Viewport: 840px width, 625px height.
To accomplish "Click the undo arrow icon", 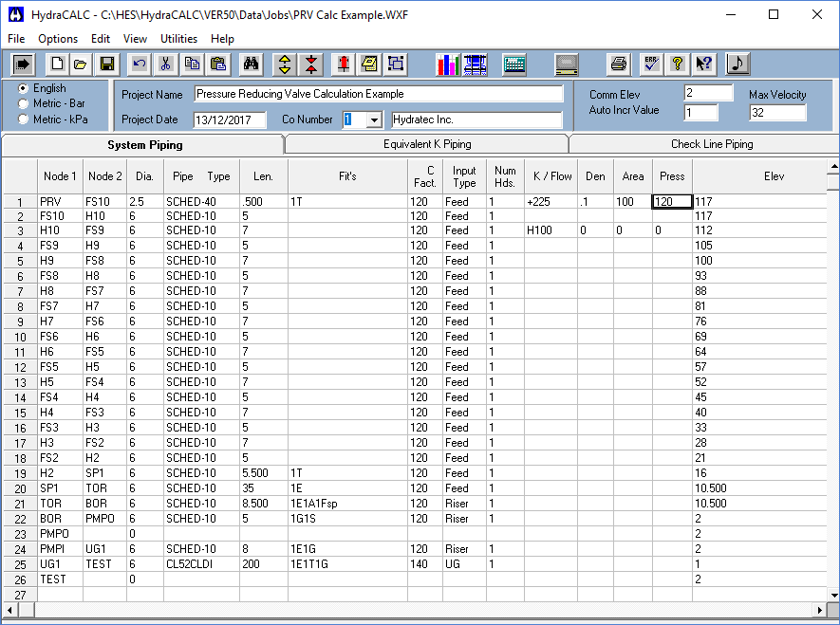I will pos(140,64).
